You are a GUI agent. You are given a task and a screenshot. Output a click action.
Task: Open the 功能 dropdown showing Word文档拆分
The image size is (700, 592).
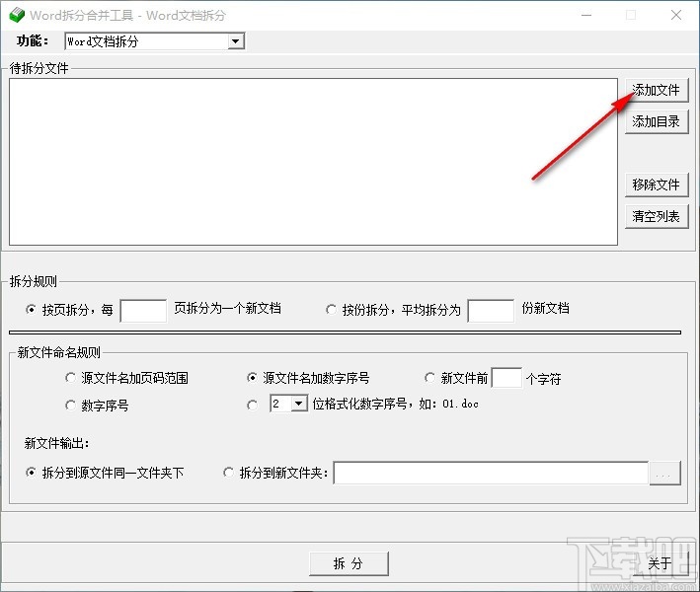tap(154, 41)
